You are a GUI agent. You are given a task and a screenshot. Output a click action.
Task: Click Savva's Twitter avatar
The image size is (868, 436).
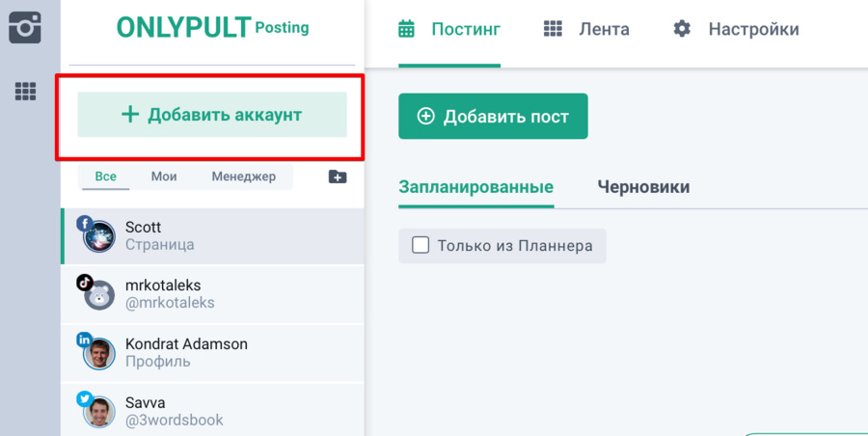click(x=98, y=411)
